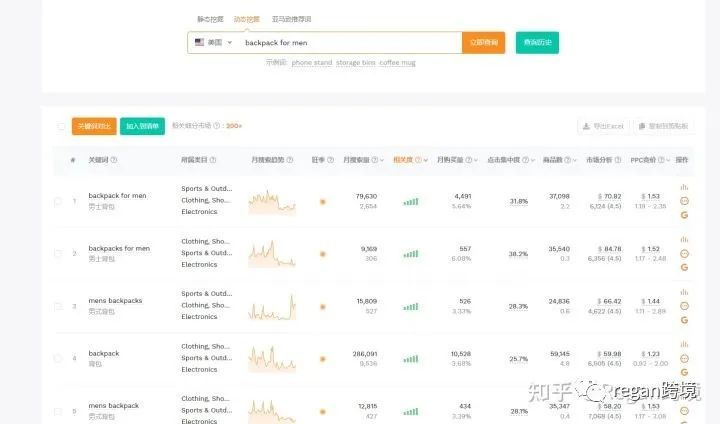Viewport: 720px width, 424px height.
Task: Open market chart icon for 'backpack for men'
Action: (684, 187)
